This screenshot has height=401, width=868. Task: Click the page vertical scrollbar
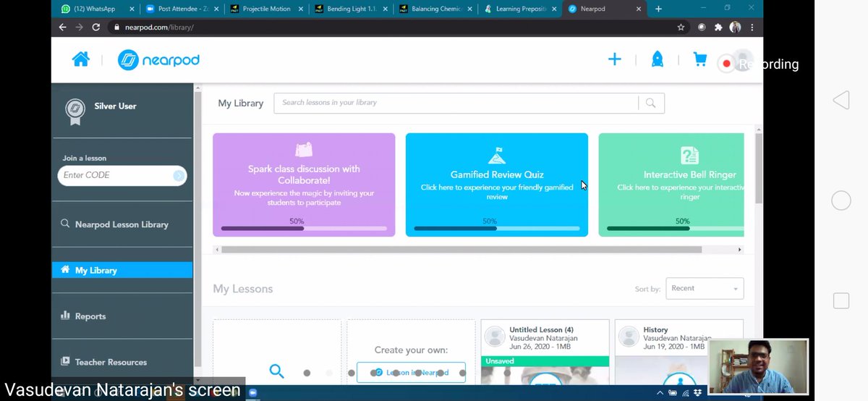[x=758, y=167]
